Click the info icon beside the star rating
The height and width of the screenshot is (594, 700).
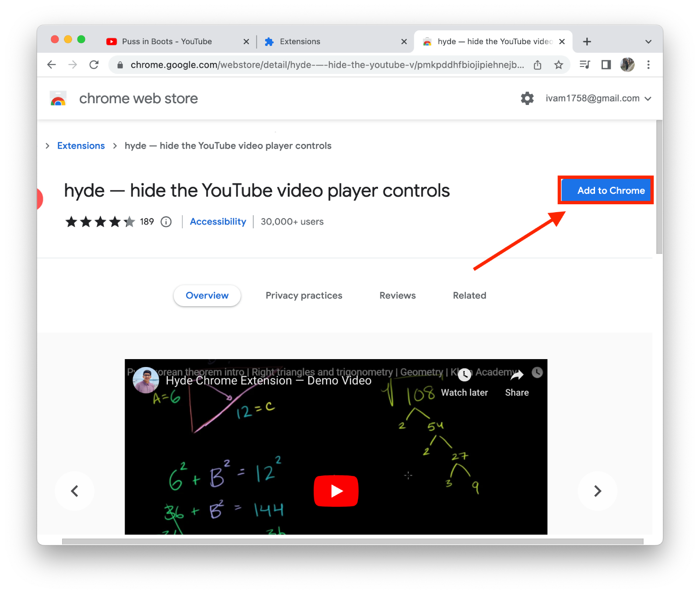click(166, 222)
